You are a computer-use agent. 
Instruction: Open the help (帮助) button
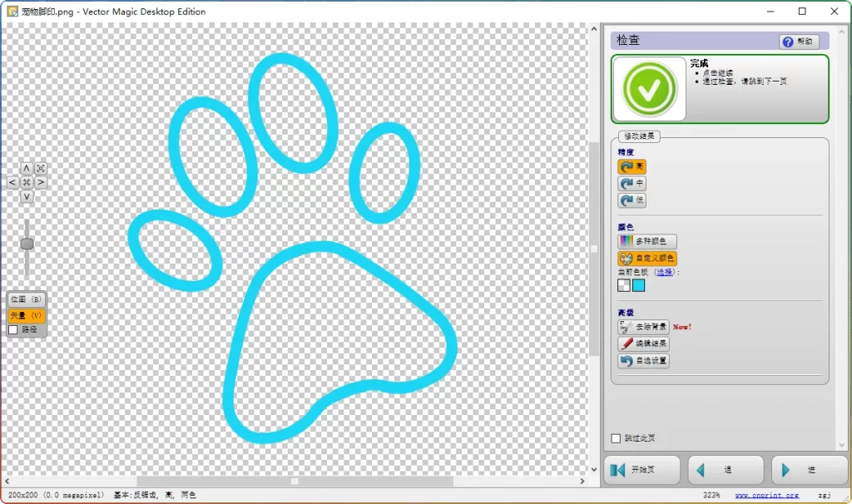pos(799,42)
